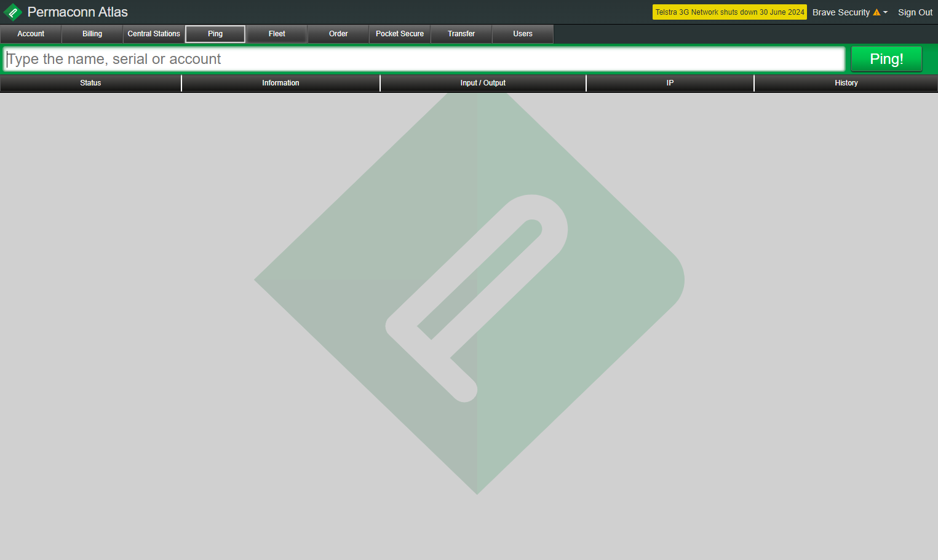The height and width of the screenshot is (560, 938).
Task: Click the Permaconn Atlas logo icon
Action: [12, 12]
